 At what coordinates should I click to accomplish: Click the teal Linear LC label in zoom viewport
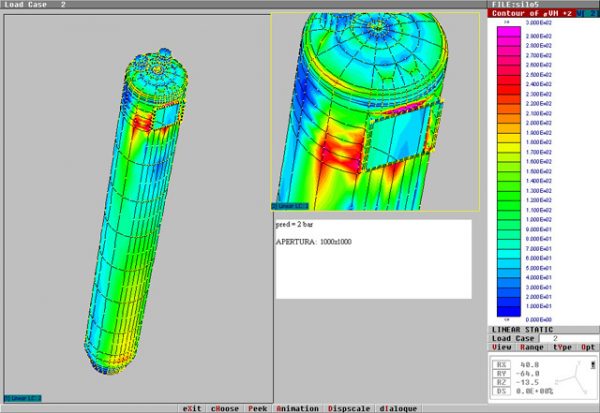tap(290, 206)
